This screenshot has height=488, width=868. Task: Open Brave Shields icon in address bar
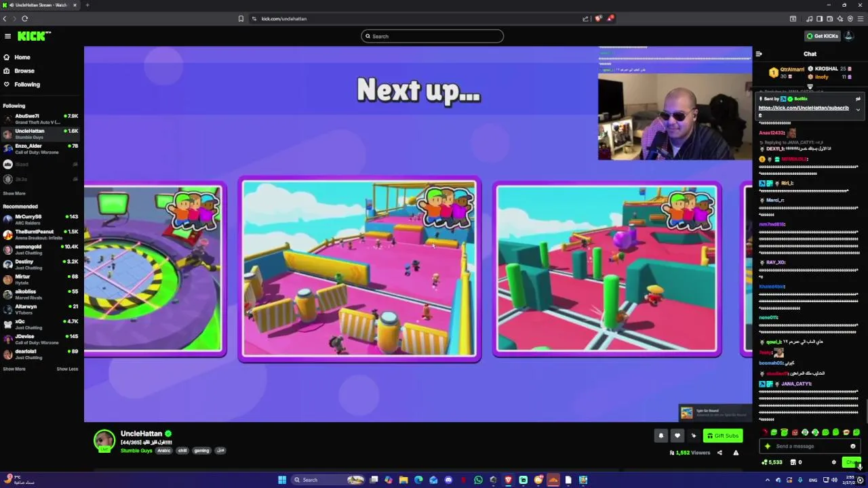[598, 18]
